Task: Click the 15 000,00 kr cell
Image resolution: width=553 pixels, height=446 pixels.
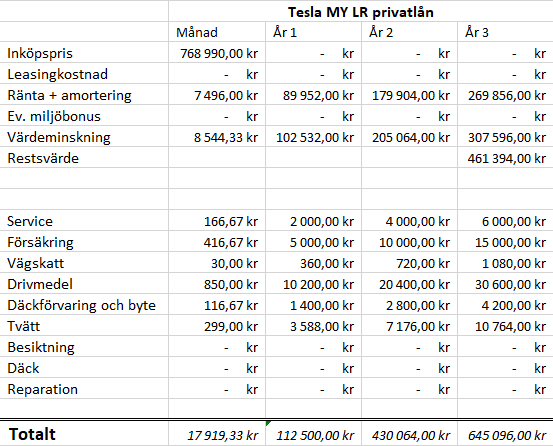Action: 505,242
